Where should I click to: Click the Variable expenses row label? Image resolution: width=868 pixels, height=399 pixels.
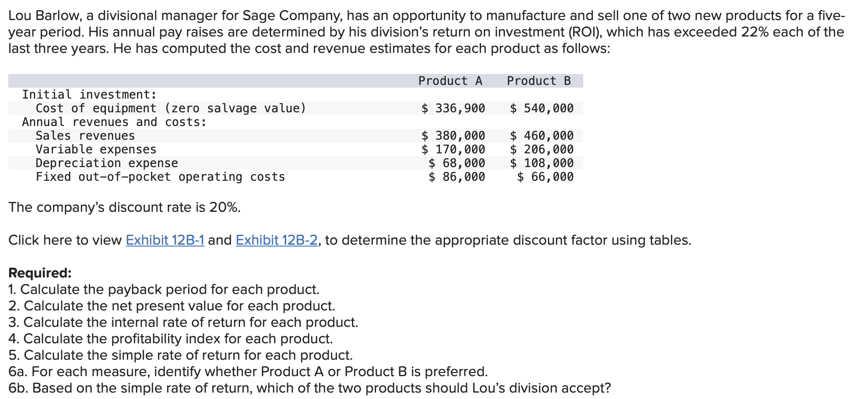[96, 149]
